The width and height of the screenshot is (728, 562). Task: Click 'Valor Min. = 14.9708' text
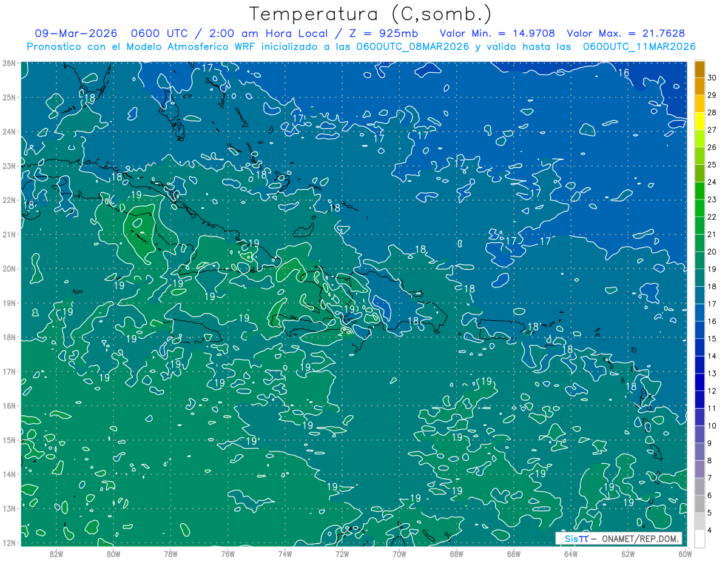coord(497,33)
